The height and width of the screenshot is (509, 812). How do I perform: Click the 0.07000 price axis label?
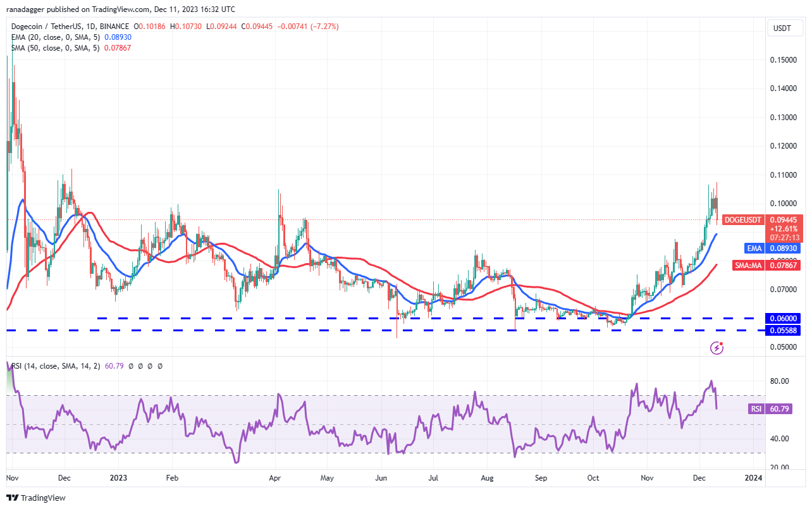point(784,290)
